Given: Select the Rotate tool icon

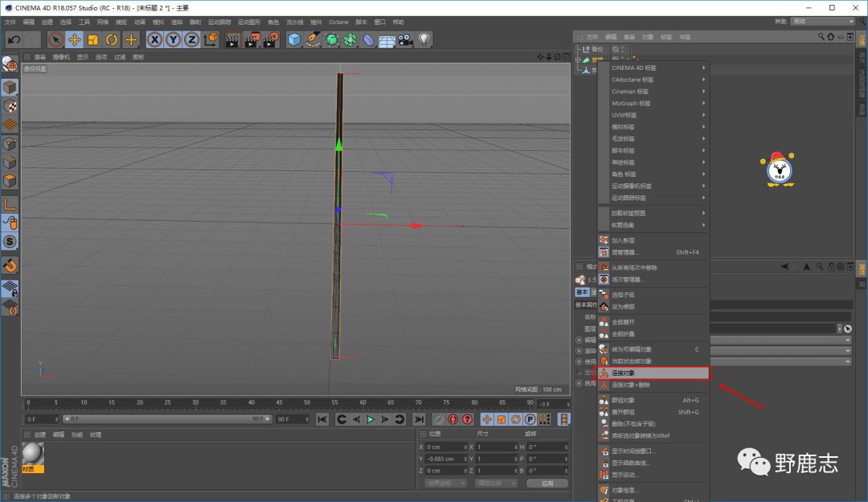Looking at the screenshot, I should (x=112, y=39).
